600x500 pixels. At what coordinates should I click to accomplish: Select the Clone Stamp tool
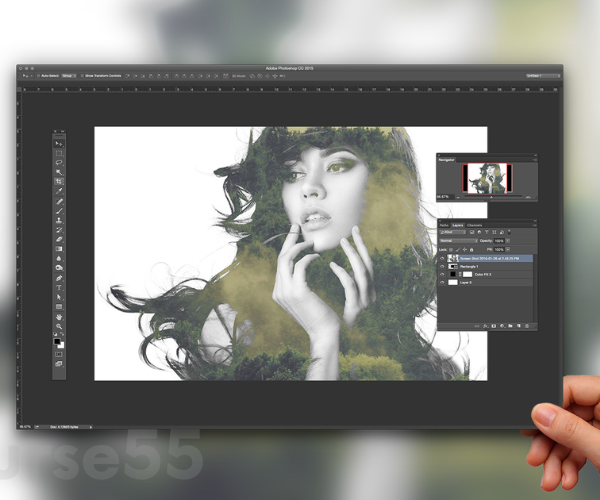click(59, 220)
